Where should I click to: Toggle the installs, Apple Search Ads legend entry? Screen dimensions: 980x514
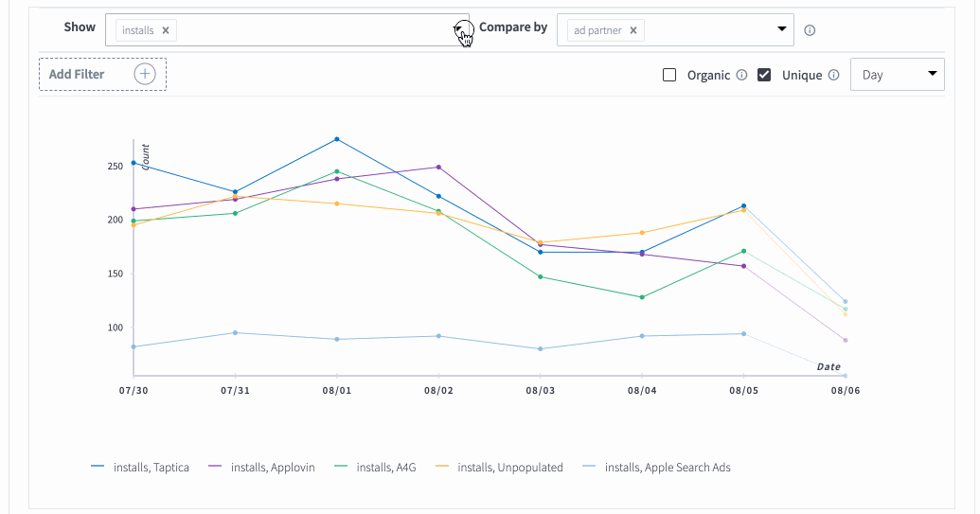point(656,468)
